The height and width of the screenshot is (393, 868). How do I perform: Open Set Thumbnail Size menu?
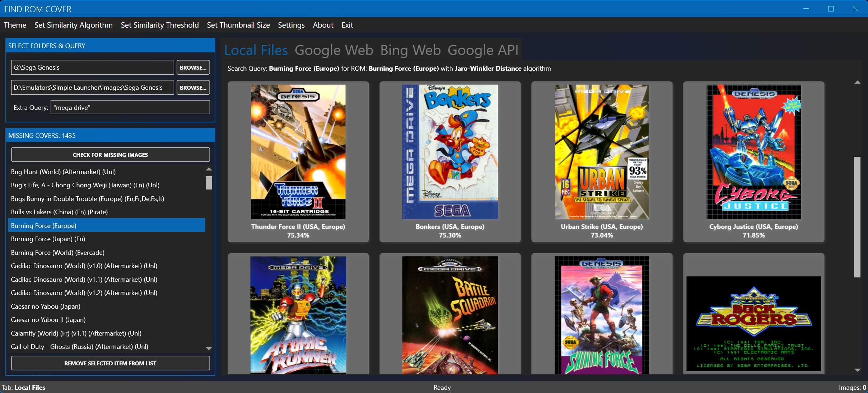(x=238, y=25)
